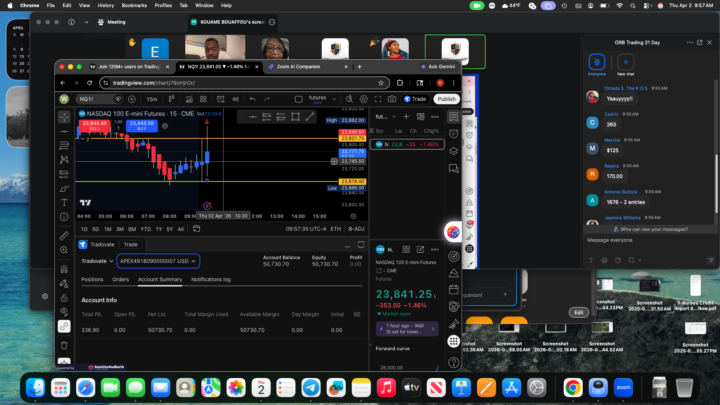Select the ruler measure tool
Screen dimensions: 720x405
tap(64, 236)
